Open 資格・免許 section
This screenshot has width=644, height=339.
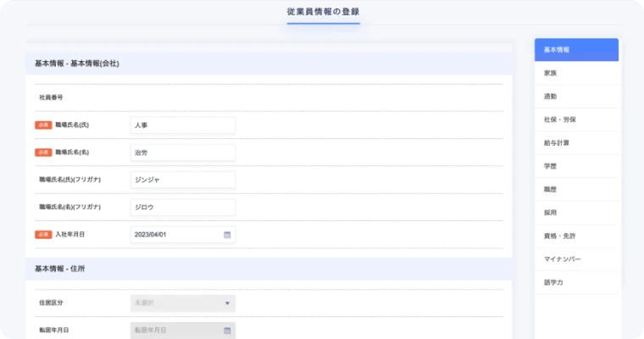576,236
